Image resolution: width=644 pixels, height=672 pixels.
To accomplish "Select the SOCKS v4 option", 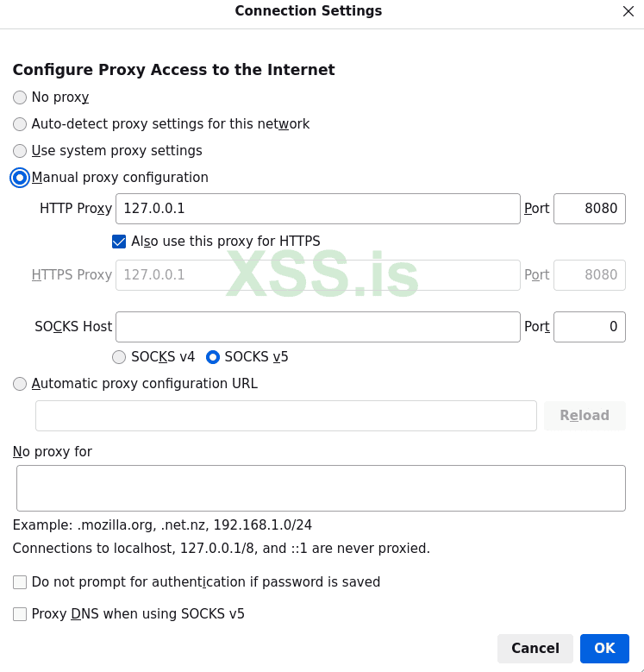I will pyautogui.click(x=119, y=357).
